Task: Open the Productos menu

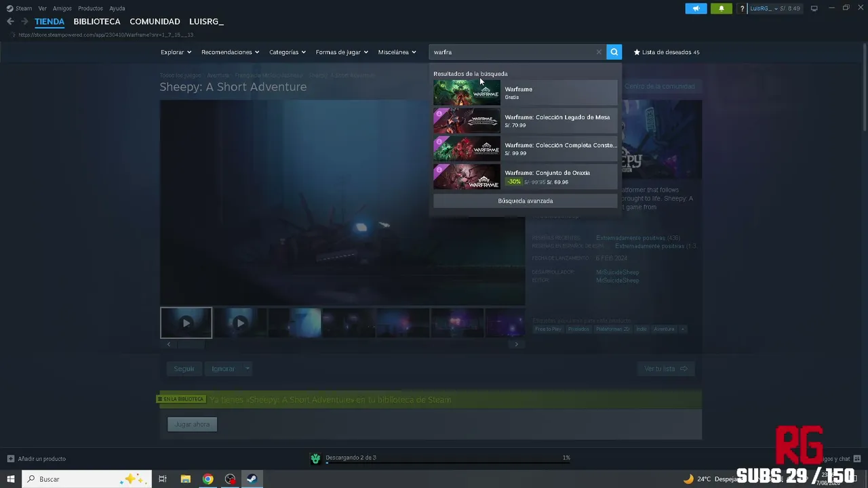Action: (90, 8)
